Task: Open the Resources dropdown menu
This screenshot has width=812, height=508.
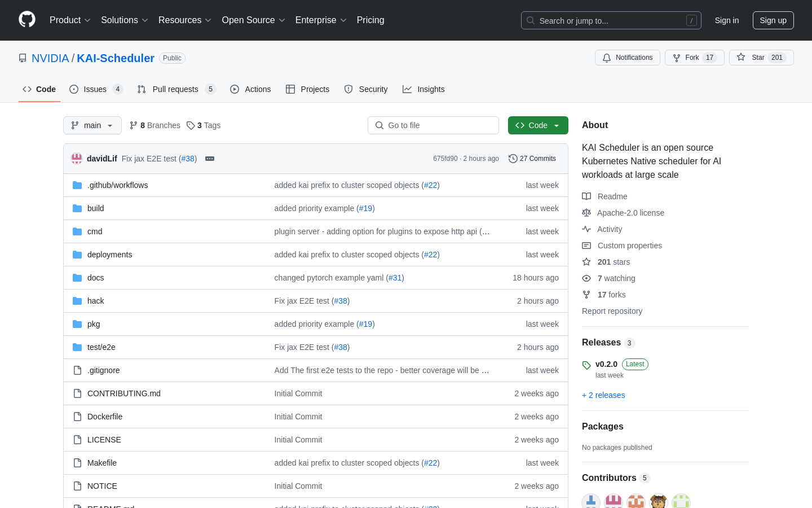Action: (x=185, y=20)
